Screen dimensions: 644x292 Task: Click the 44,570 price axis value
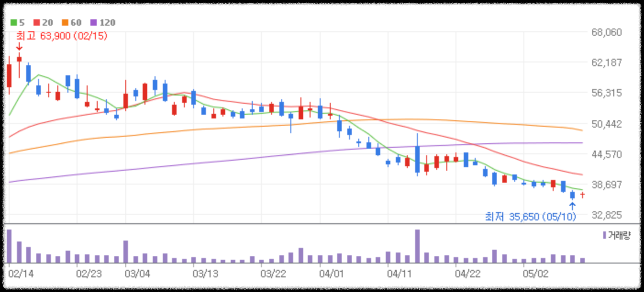coord(607,154)
